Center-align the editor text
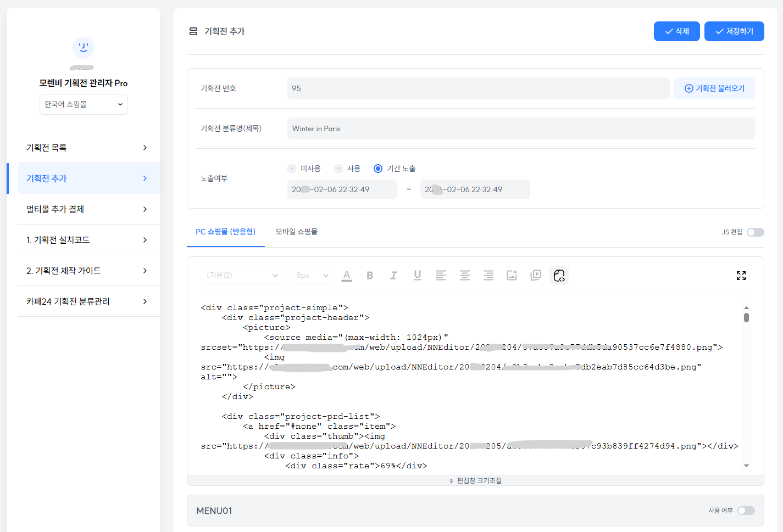 (465, 276)
